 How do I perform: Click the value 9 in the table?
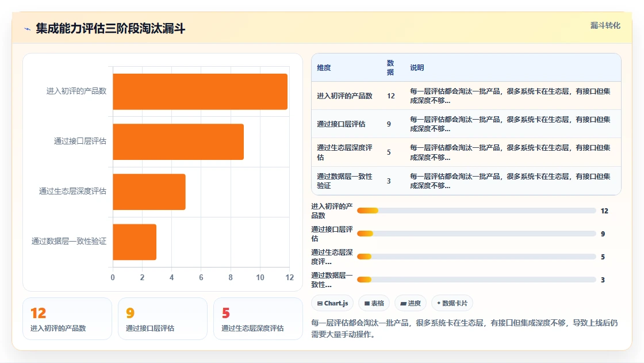389,124
